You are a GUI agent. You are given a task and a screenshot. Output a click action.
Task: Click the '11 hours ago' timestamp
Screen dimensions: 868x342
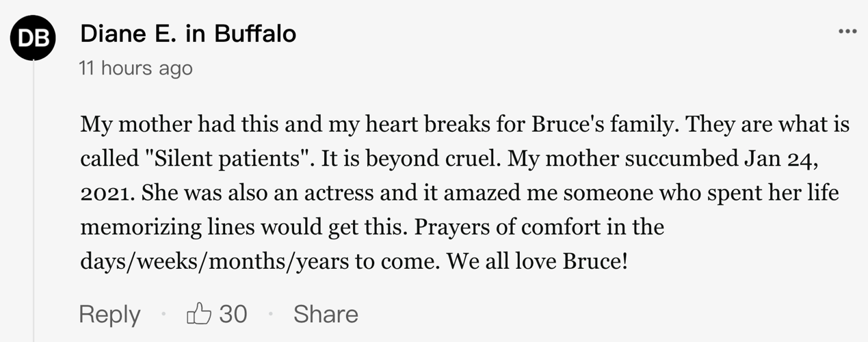(x=136, y=68)
